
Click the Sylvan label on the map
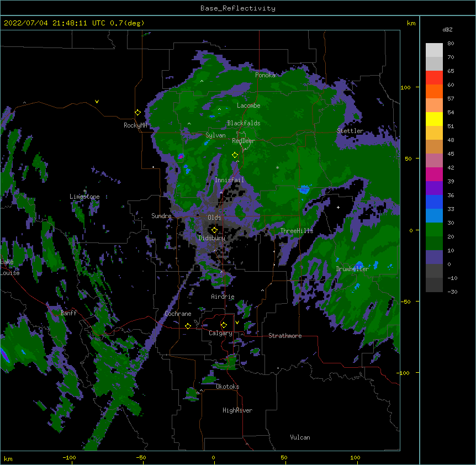pyautogui.click(x=215, y=135)
